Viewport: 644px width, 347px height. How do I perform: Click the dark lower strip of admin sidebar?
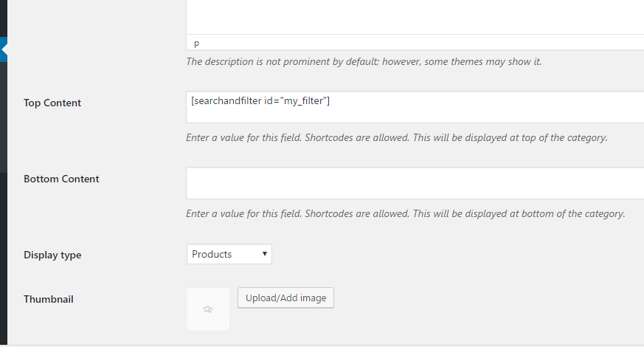4,259
